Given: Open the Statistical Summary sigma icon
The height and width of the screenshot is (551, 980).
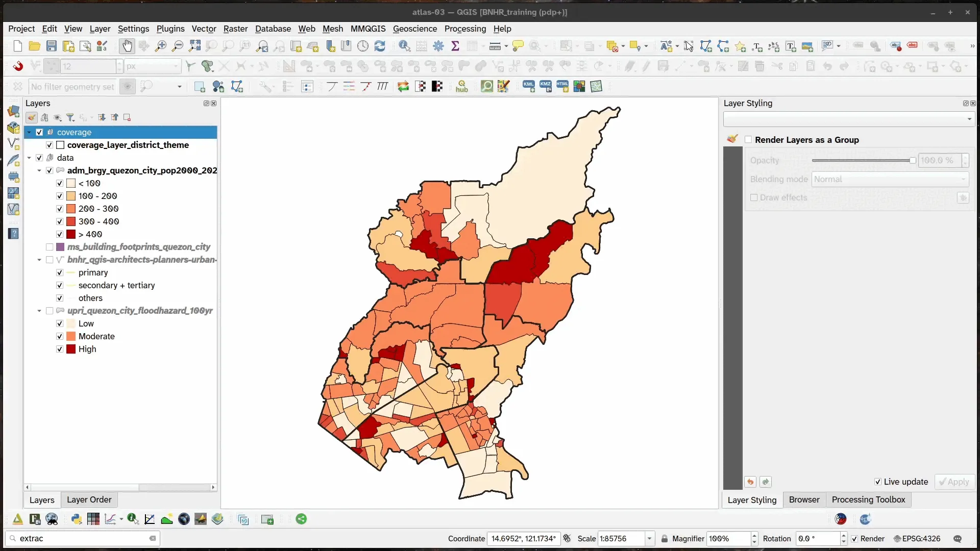Looking at the screenshot, I should 455,46.
